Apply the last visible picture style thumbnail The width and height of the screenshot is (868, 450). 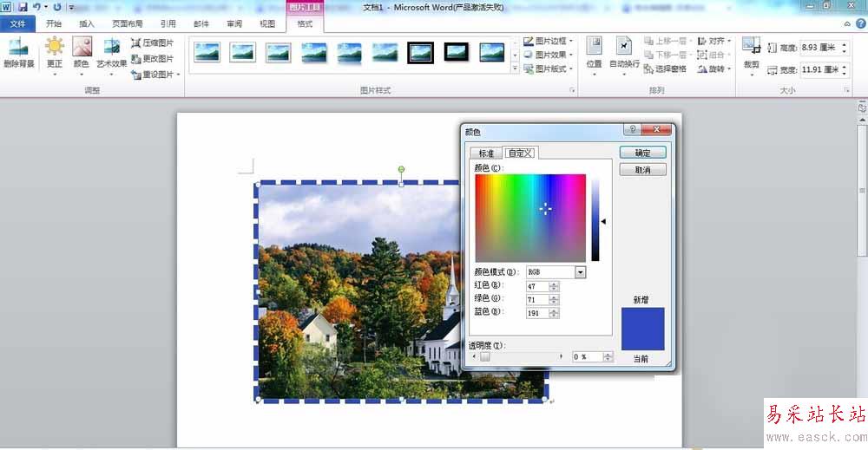[x=491, y=53]
